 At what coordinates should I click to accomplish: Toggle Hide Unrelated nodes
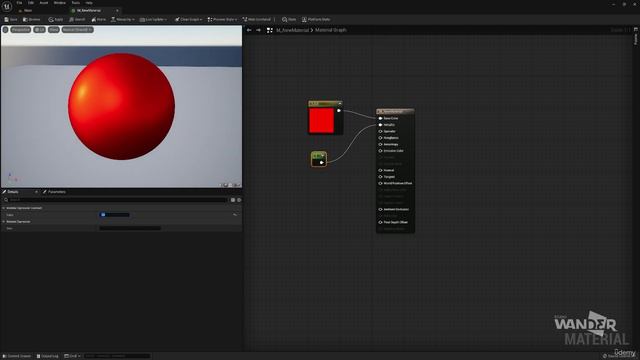pos(256,19)
